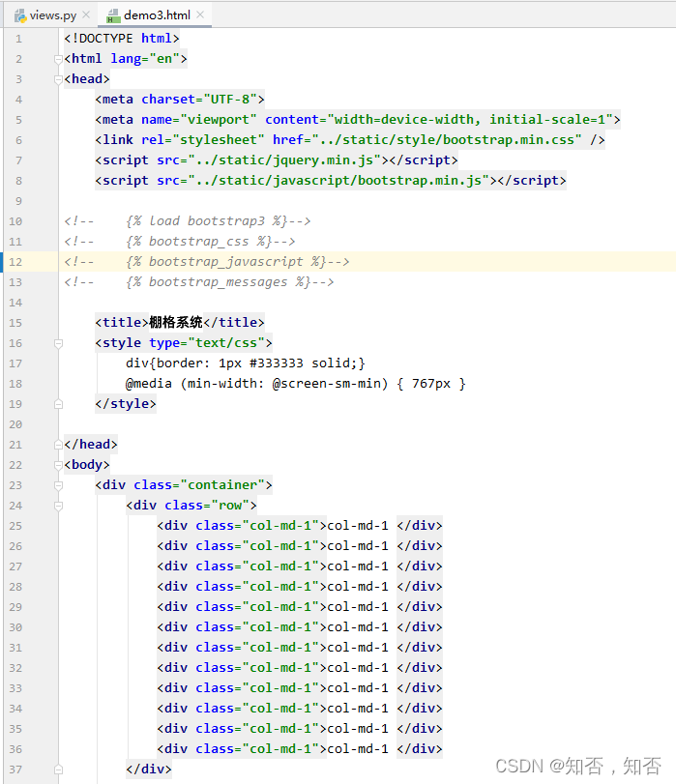
Task: Click the class="container" div text
Action: click(x=199, y=485)
